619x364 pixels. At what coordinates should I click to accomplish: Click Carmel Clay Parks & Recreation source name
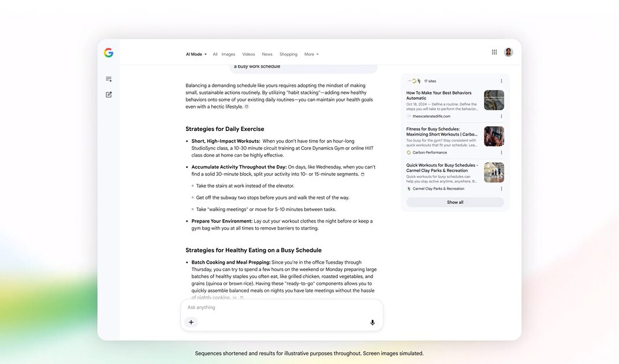coord(438,189)
